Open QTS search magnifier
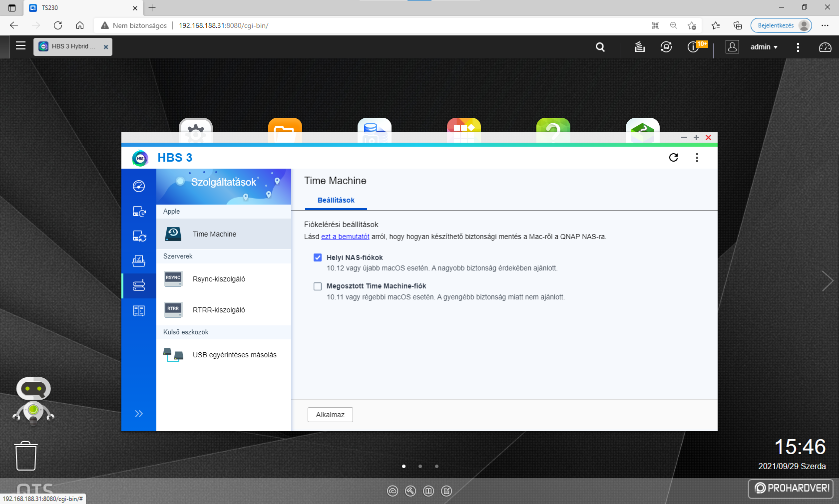Viewport: 839px width, 504px height. click(600, 47)
